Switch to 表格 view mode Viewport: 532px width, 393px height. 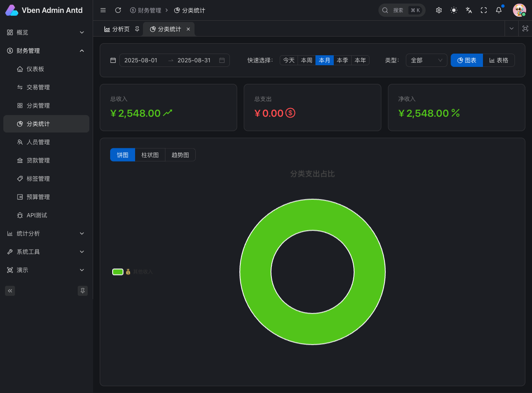pyautogui.click(x=499, y=60)
